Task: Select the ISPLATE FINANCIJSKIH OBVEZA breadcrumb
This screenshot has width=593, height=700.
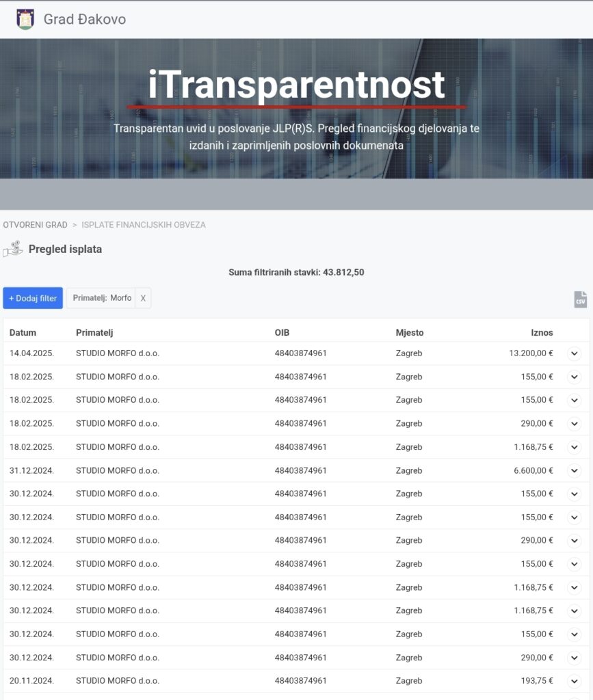Action: pos(144,225)
